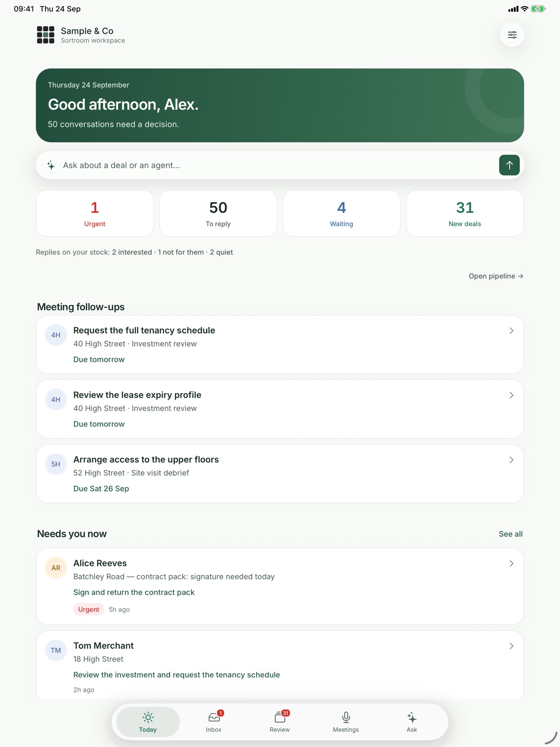Tap the "Sortroom workspace" subtitle
560x747 pixels.
point(93,41)
